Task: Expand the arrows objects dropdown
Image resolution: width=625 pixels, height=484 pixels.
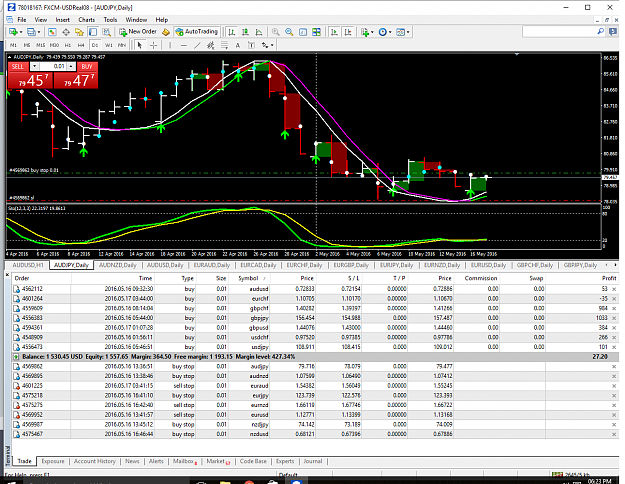Action: [272, 45]
